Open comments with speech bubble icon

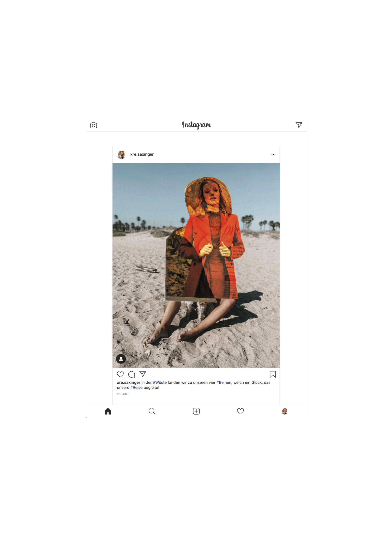coord(131,374)
